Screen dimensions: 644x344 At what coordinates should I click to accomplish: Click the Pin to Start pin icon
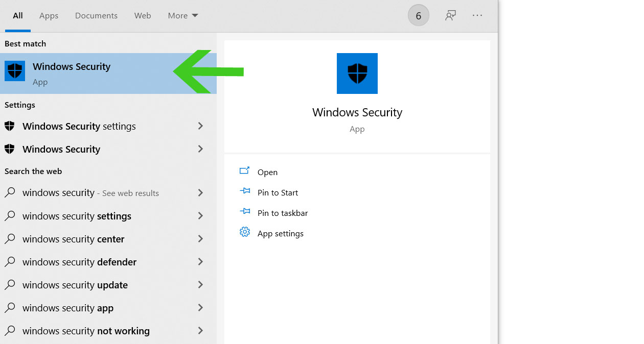click(x=245, y=192)
